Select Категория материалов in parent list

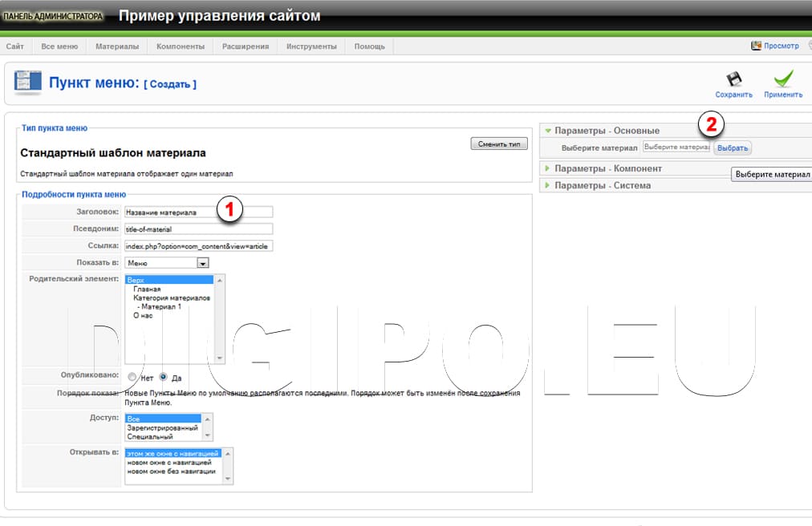[172, 297]
